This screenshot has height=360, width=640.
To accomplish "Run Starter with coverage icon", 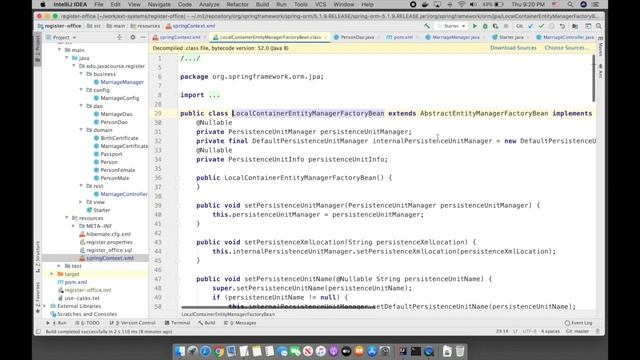I will click(x=495, y=26).
